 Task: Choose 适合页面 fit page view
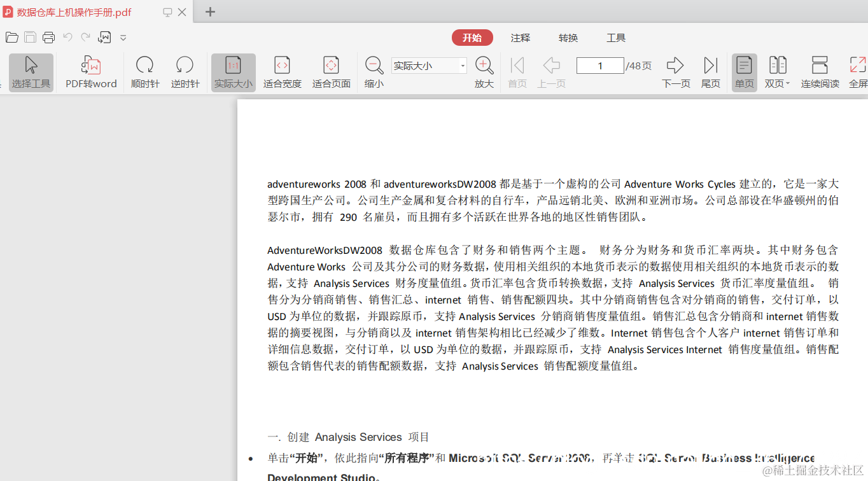(331, 73)
